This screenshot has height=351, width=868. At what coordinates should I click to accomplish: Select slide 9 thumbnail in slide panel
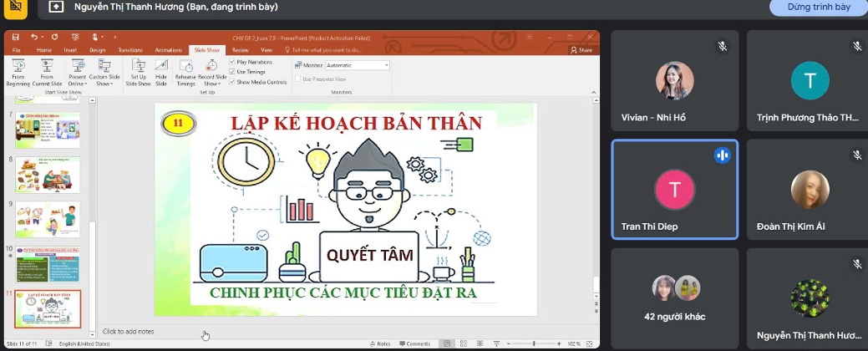click(48, 219)
